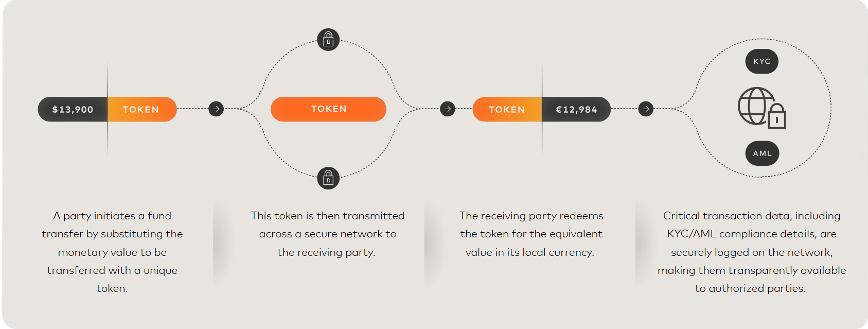The height and width of the screenshot is (329, 868).
Task: Click the top padlock icon on the dotted loop
Action: click(x=328, y=40)
